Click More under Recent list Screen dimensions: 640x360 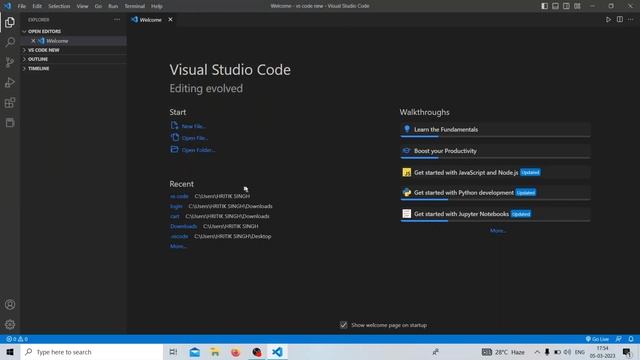pos(178,246)
